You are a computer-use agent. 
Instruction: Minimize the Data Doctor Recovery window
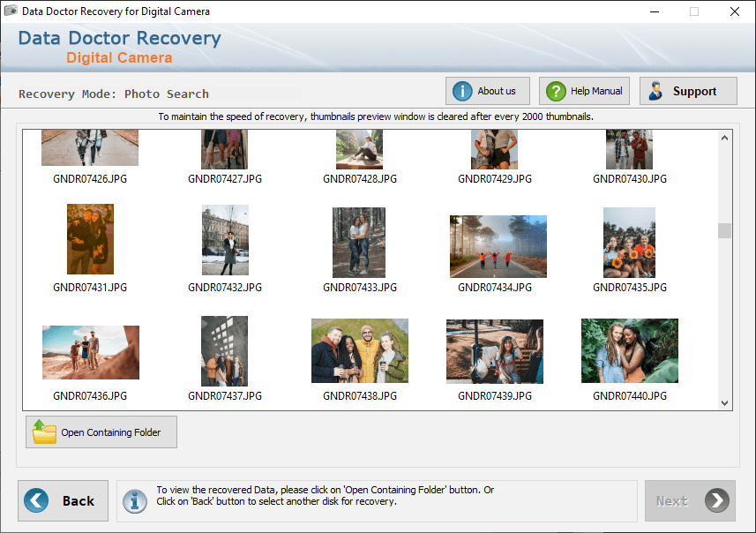click(x=655, y=11)
